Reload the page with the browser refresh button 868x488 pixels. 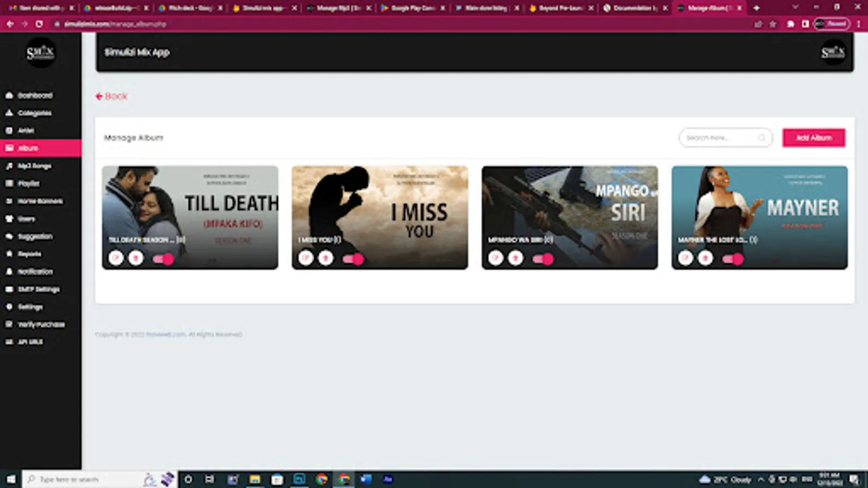click(39, 24)
